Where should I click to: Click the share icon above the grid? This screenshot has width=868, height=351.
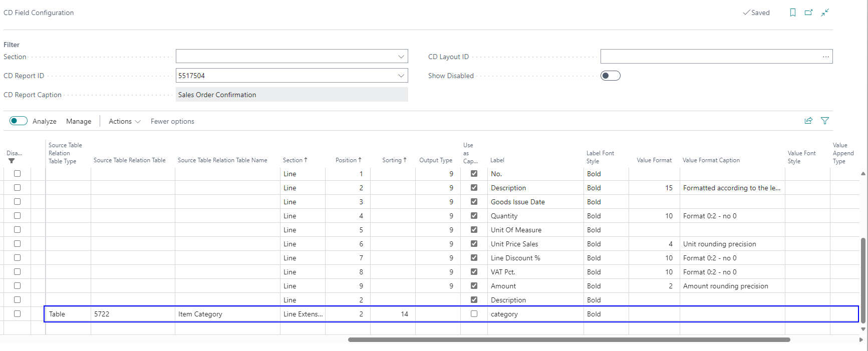coord(808,121)
